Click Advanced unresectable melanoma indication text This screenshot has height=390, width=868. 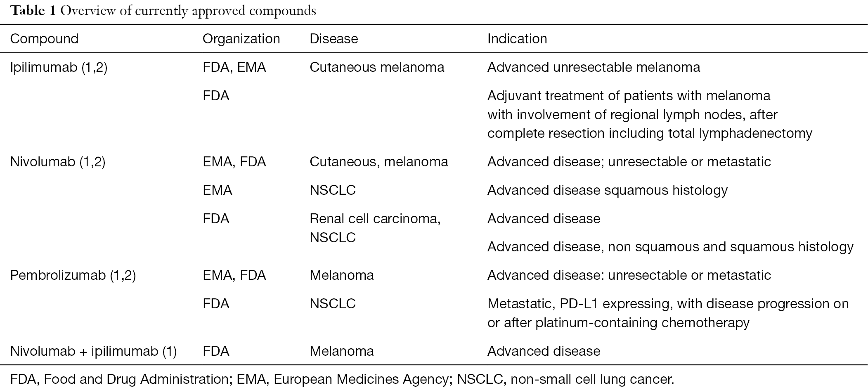coord(594,67)
